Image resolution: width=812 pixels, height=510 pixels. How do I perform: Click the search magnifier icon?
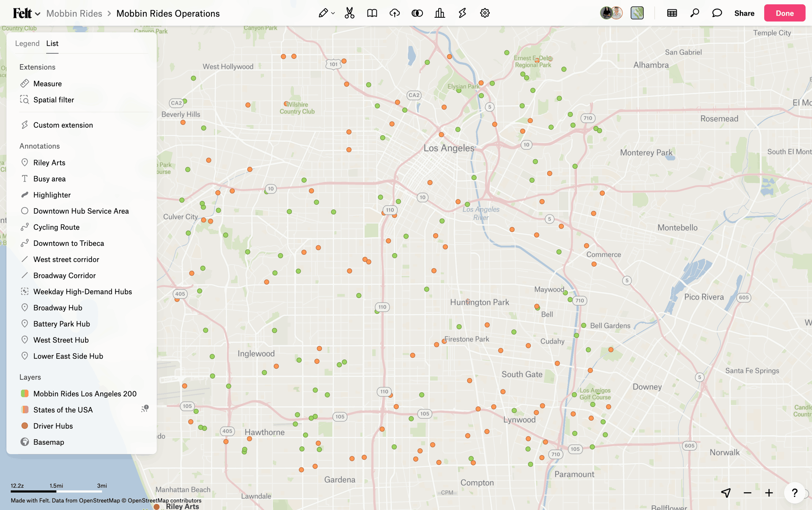coord(694,13)
